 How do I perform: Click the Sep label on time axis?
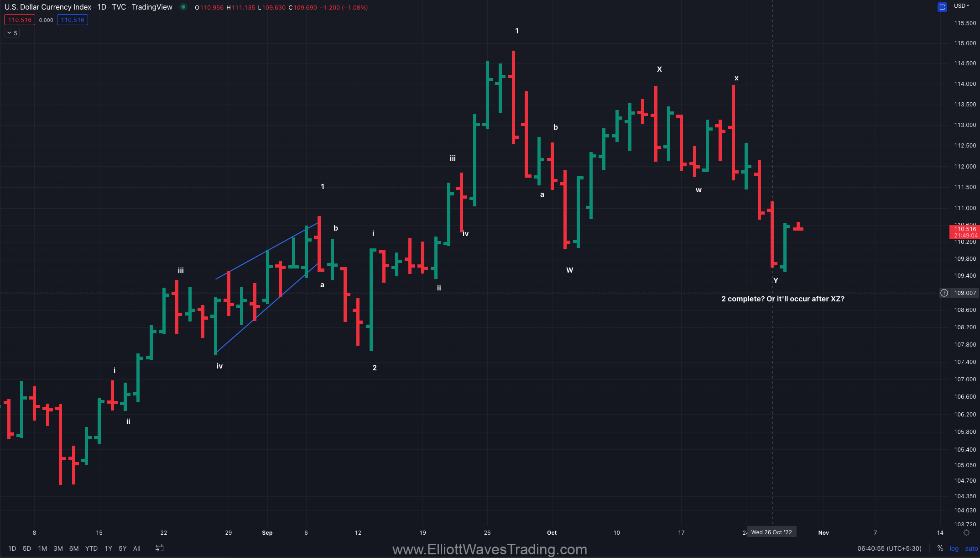267,533
